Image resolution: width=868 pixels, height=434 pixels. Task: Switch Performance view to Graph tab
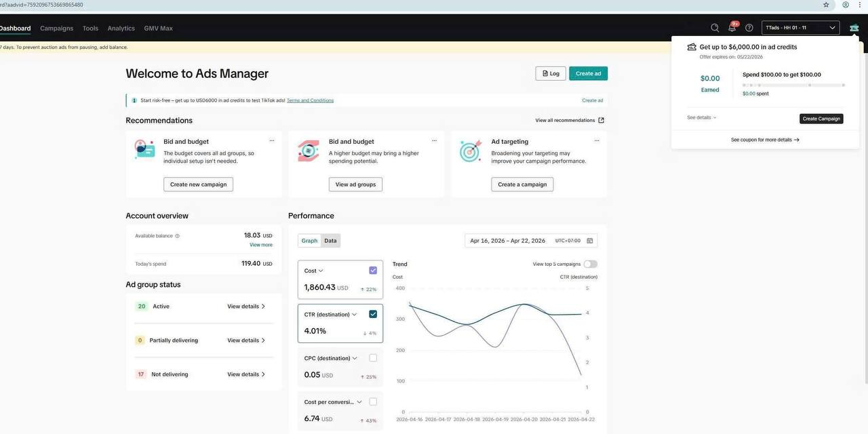309,241
